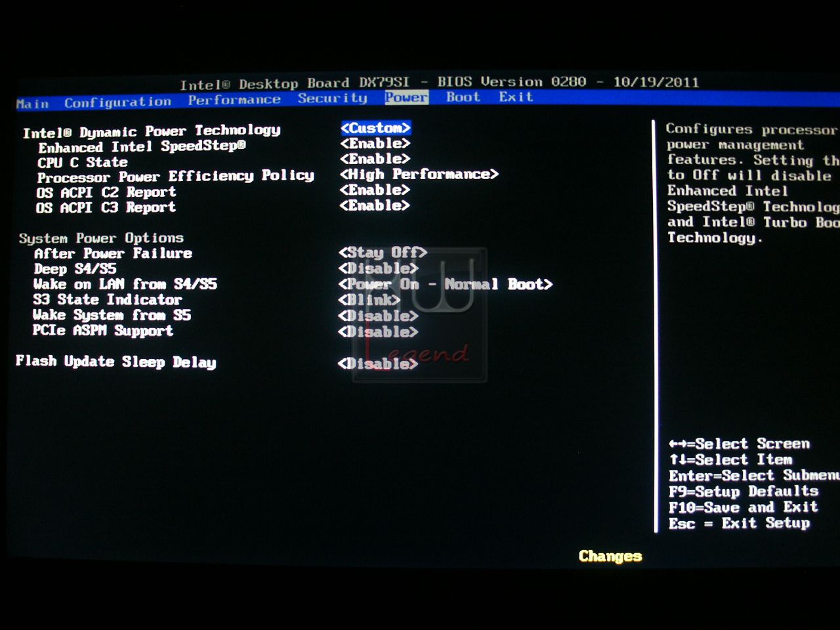Select Wake on LAN from S4/S5 label
The width and height of the screenshot is (840, 630).
(125, 284)
